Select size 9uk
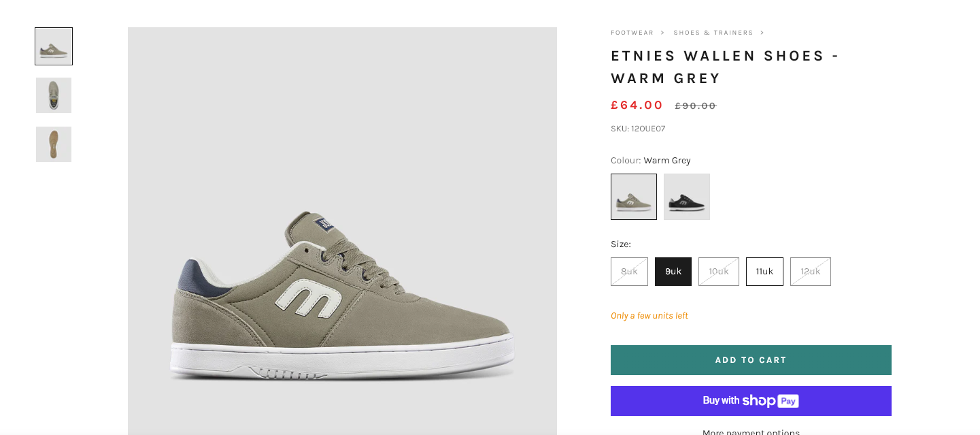The image size is (980, 435). pyautogui.click(x=673, y=272)
